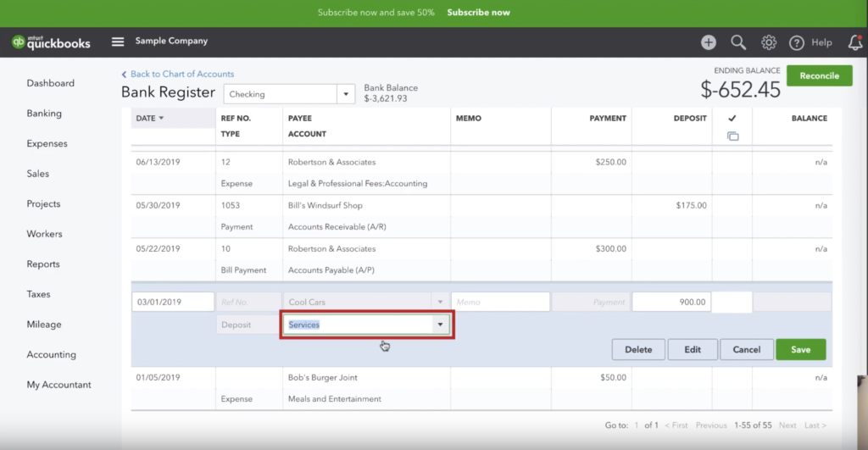Click the copy icon under checkmark column
Image resolution: width=868 pixels, height=450 pixels.
click(732, 136)
